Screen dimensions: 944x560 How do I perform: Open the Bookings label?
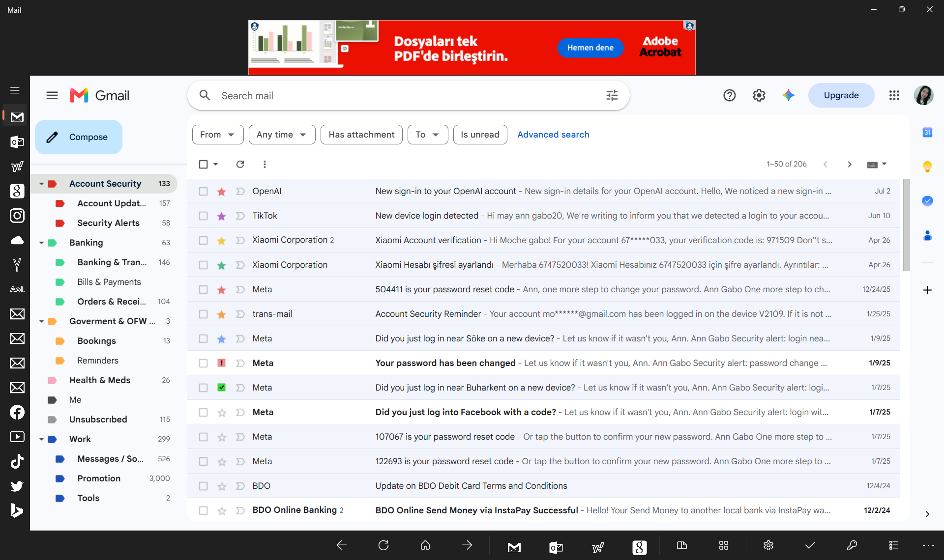(96, 341)
